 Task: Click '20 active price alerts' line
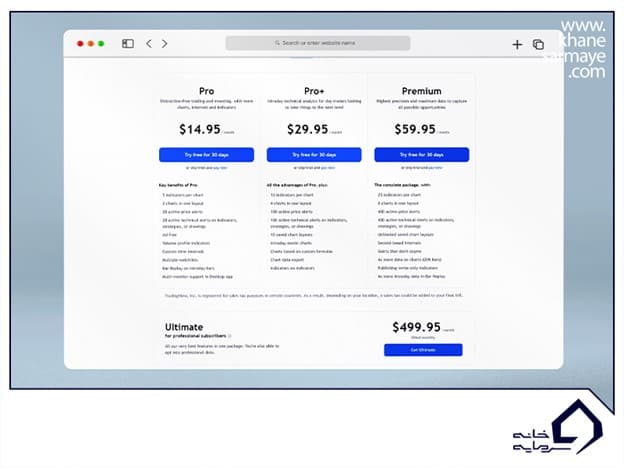182,212
